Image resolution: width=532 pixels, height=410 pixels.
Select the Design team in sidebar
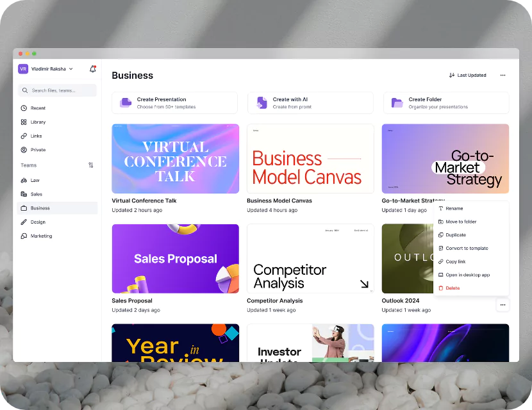pyautogui.click(x=38, y=222)
